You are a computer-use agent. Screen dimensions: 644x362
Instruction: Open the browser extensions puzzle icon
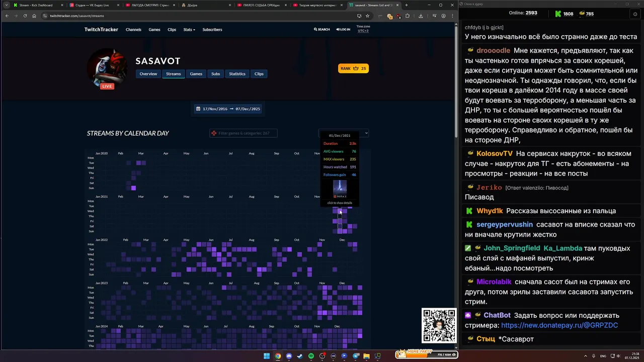(x=408, y=16)
